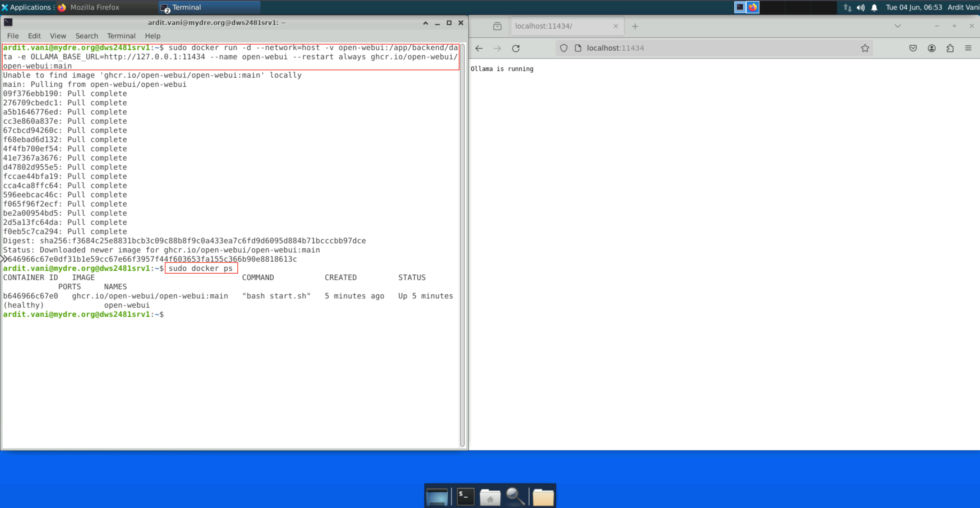Go back in Firefox
The image size is (980, 508).
(x=479, y=48)
